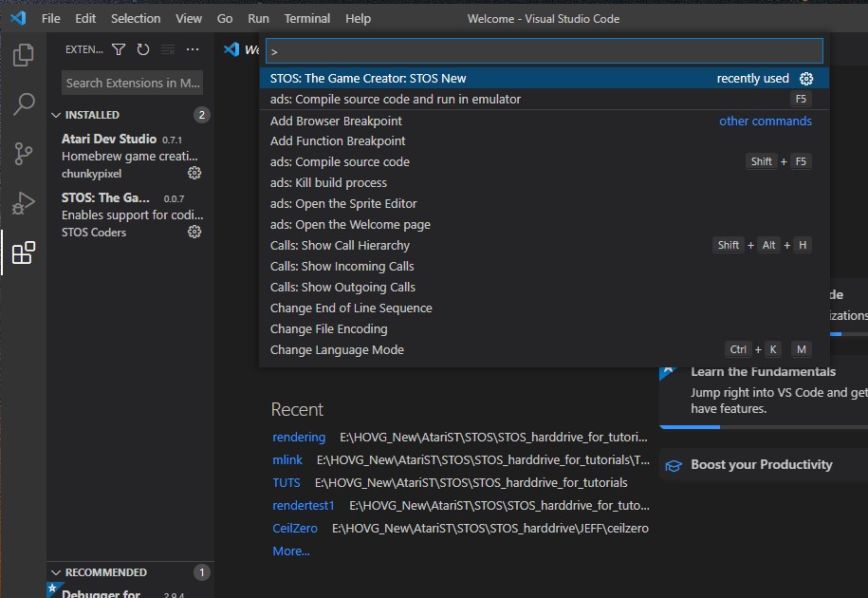Open the Source Control view
Screen dimensions: 868x598
click(x=24, y=154)
